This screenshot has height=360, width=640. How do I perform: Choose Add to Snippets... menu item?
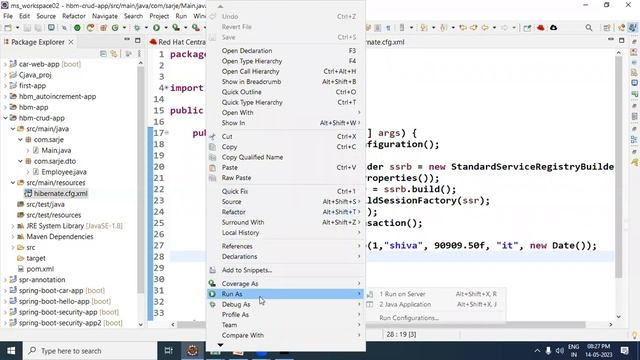286,270
